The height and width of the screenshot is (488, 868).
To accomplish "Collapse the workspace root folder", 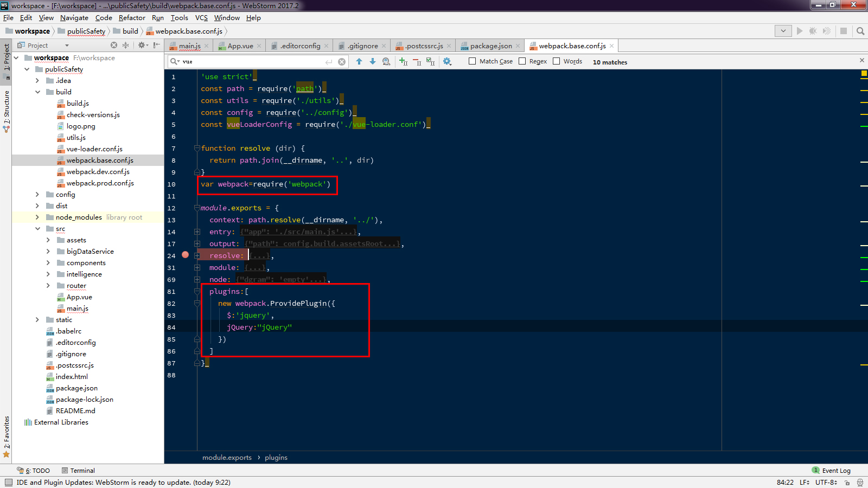I will [x=16, y=58].
